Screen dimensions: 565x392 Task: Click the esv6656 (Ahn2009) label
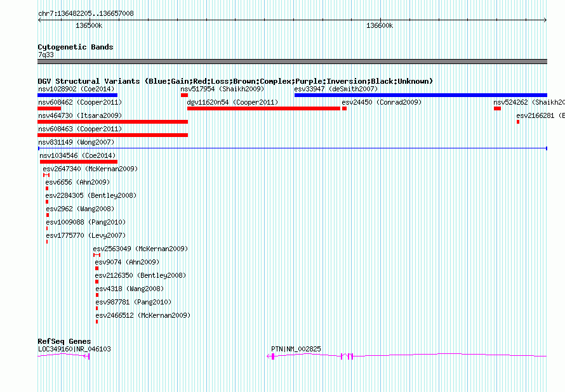click(77, 182)
